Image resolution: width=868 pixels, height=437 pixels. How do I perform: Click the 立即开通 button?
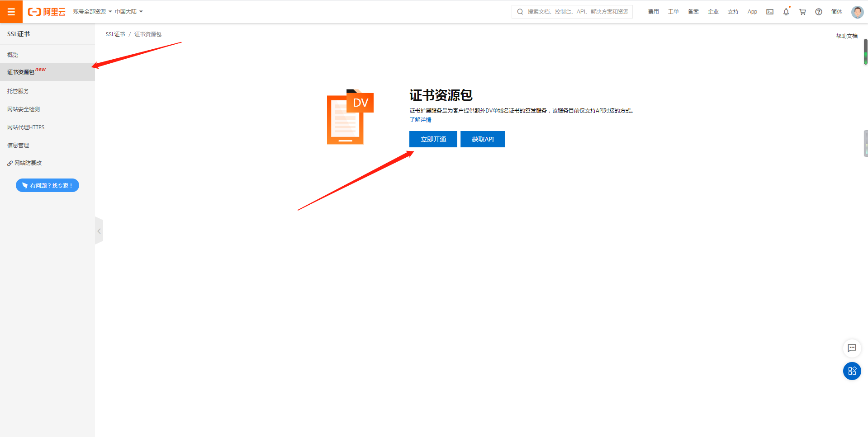[433, 139]
